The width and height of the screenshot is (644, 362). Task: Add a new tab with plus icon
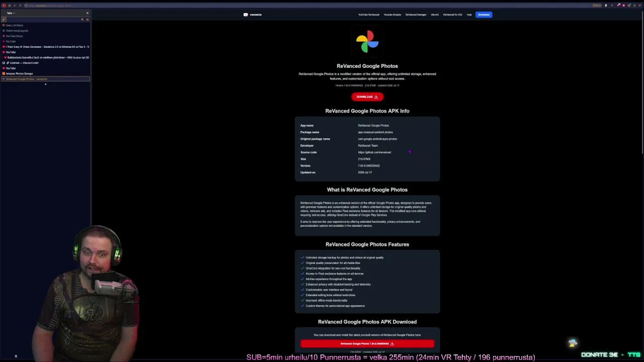click(x=45, y=84)
